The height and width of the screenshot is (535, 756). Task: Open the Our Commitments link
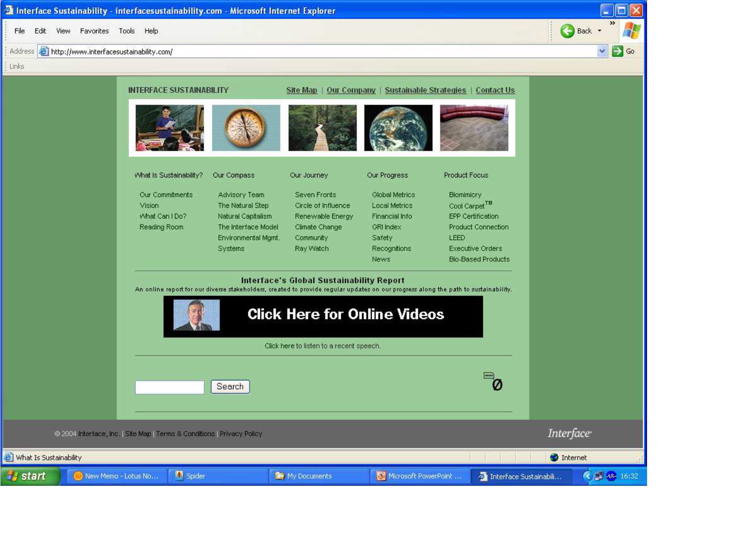[x=166, y=195]
